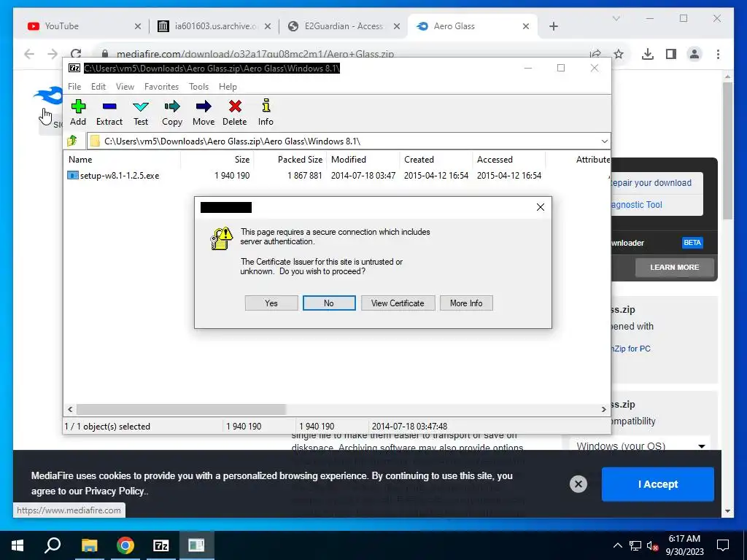Click the Copy toolbar icon
The width and height of the screenshot is (747, 560).
(172, 106)
